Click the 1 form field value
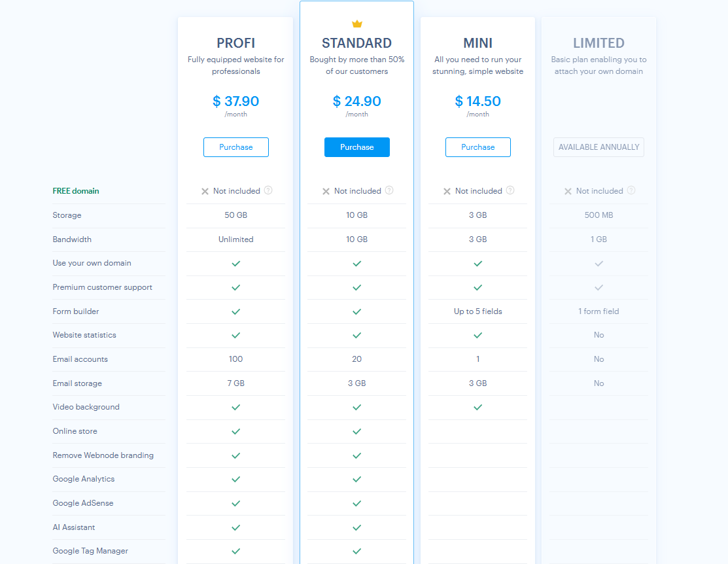728x564 pixels. pos(598,311)
